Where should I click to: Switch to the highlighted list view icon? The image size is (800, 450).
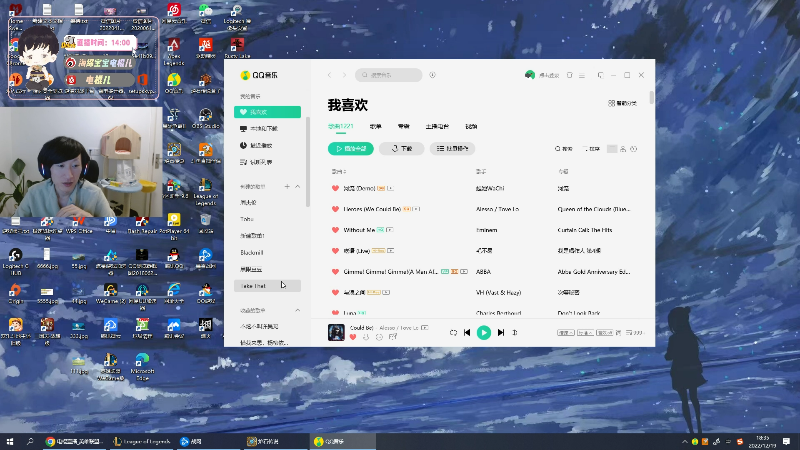pos(612,149)
